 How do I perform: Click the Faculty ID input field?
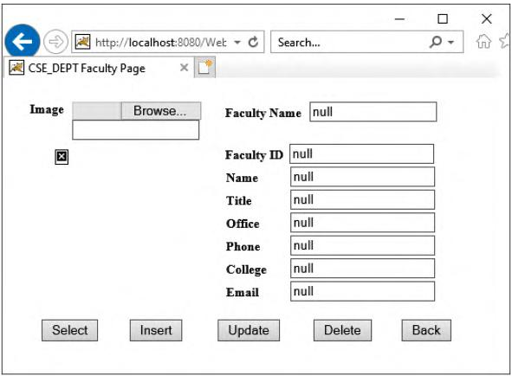coord(362,154)
